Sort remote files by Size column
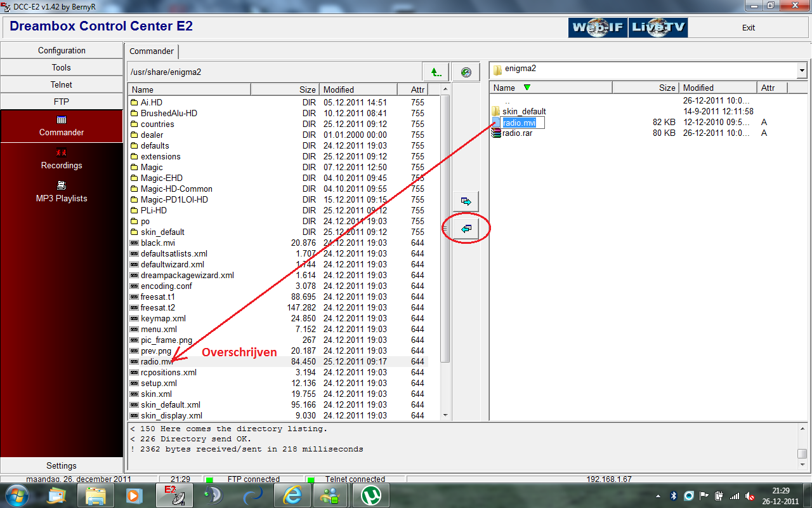Screen dimensions: 812x508 [284, 90]
